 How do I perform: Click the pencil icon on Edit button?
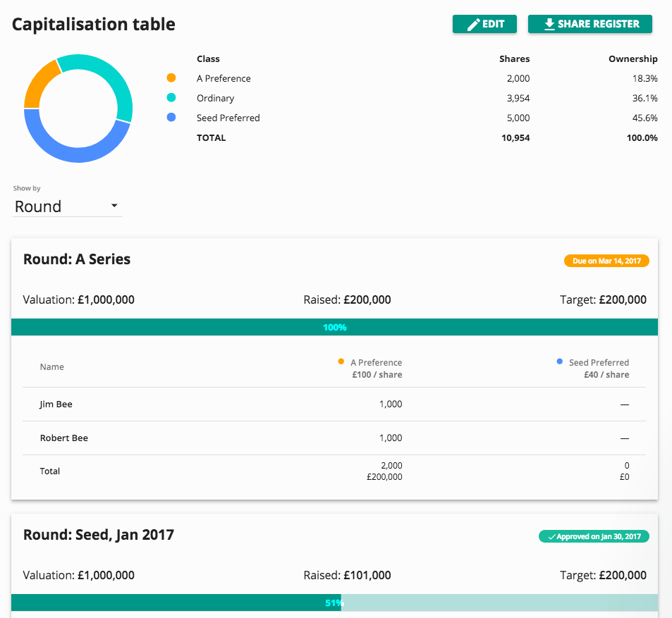tap(474, 24)
